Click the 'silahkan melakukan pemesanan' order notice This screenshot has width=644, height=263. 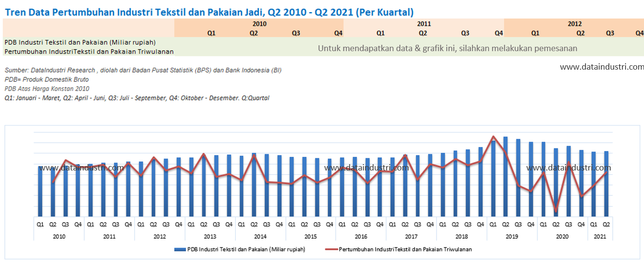[x=447, y=49]
